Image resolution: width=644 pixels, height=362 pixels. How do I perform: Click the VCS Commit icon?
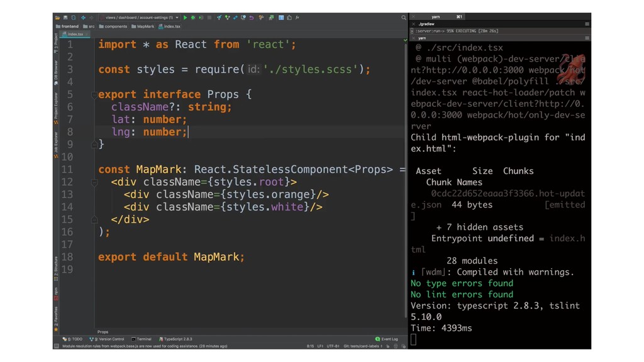[227, 18]
